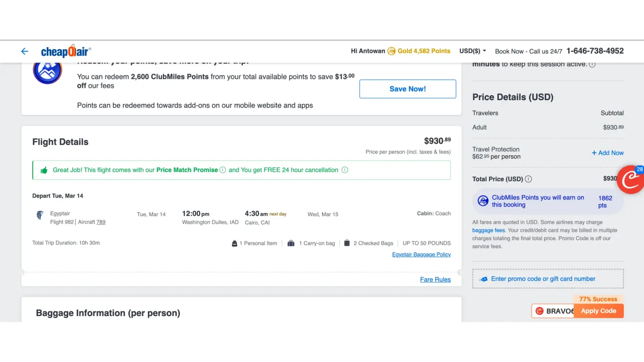Click the Total Price info icon
Viewport: 644px width, 362px height.
click(528, 179)
